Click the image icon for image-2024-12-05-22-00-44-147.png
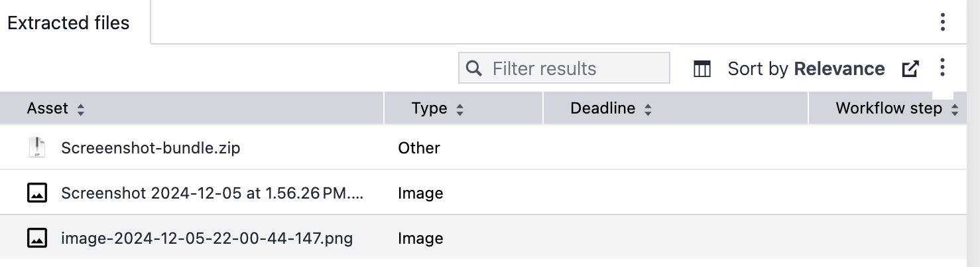Viewport: 980px width, 267px height. (37, 238)
